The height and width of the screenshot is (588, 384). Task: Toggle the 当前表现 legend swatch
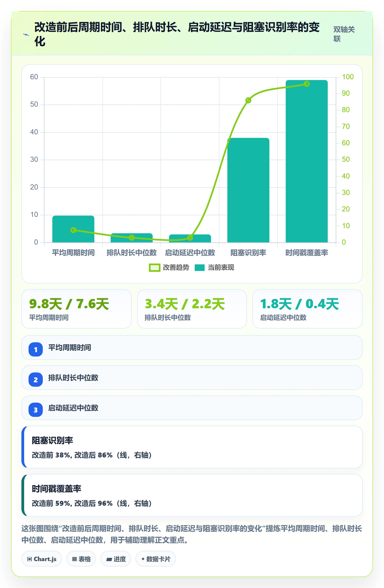click(200, 268)
